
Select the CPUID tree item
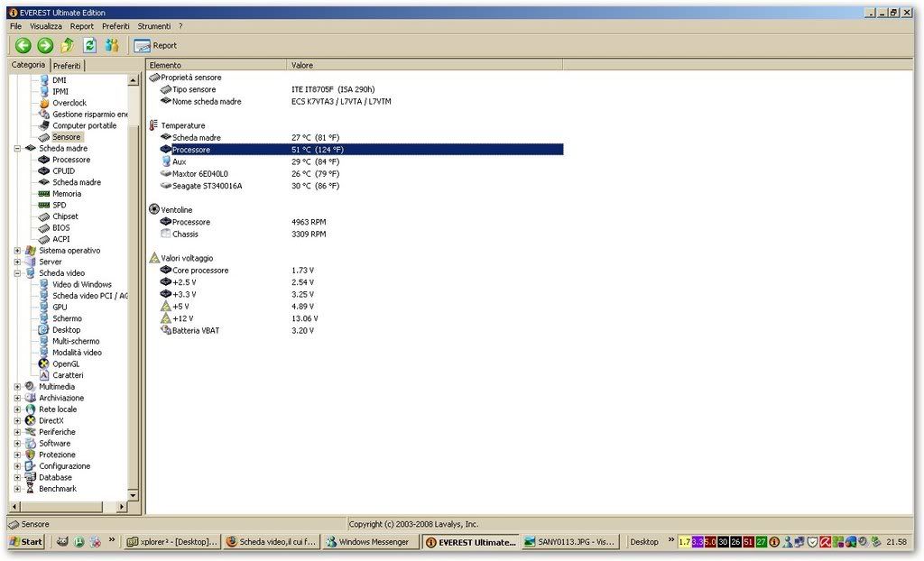coord(63,171)
